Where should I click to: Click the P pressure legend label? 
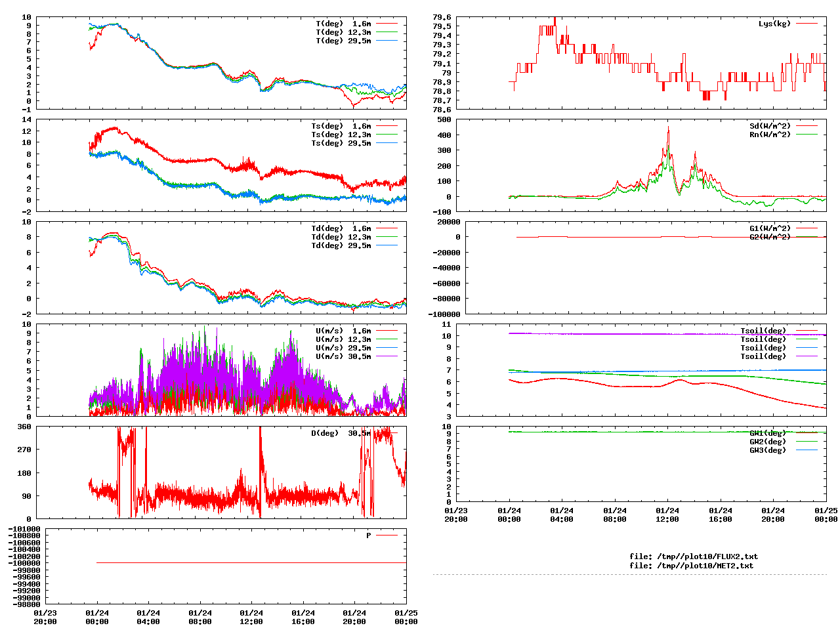coord(368,535)
